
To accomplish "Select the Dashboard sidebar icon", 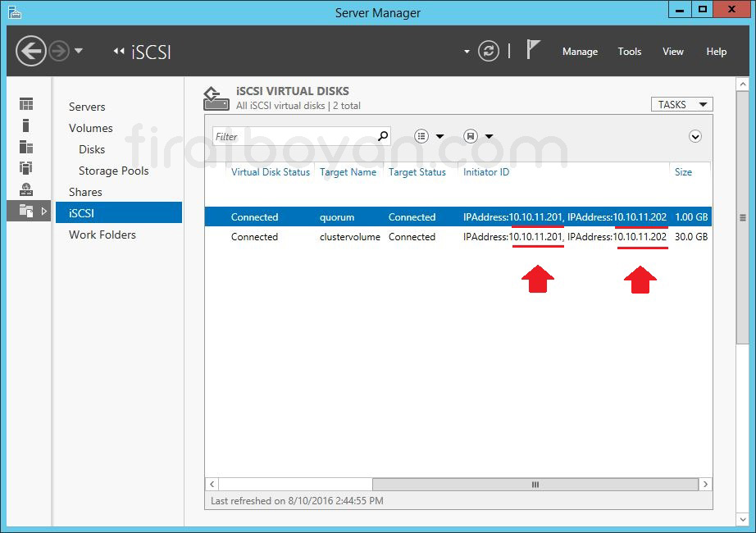I will pos(26,103).
